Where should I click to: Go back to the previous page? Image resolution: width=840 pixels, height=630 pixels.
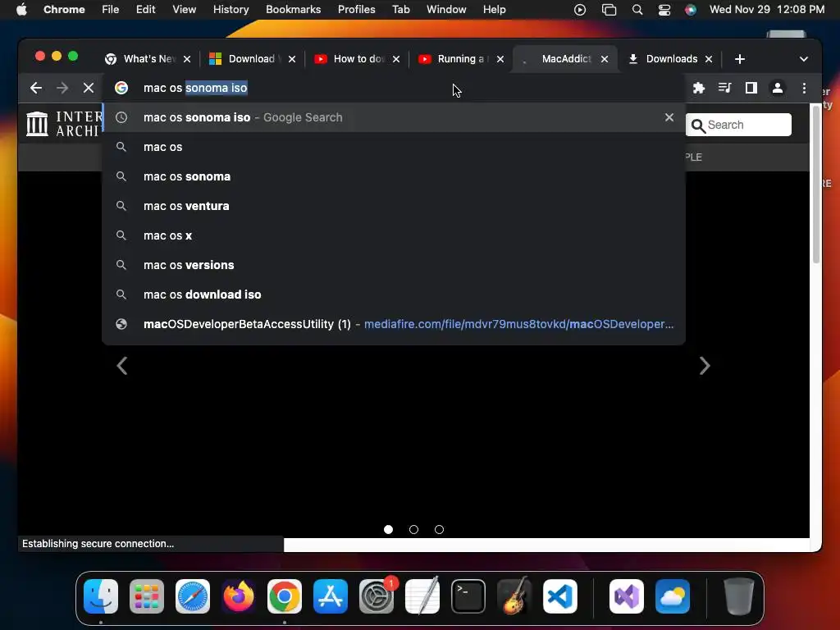(36, 88)
